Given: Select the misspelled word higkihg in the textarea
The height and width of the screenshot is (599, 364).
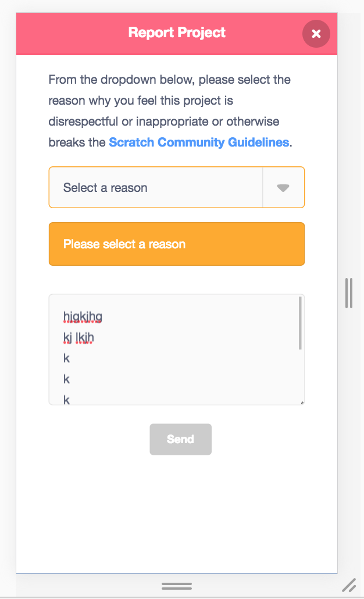Looking at the screenshot, I should 81,316.
